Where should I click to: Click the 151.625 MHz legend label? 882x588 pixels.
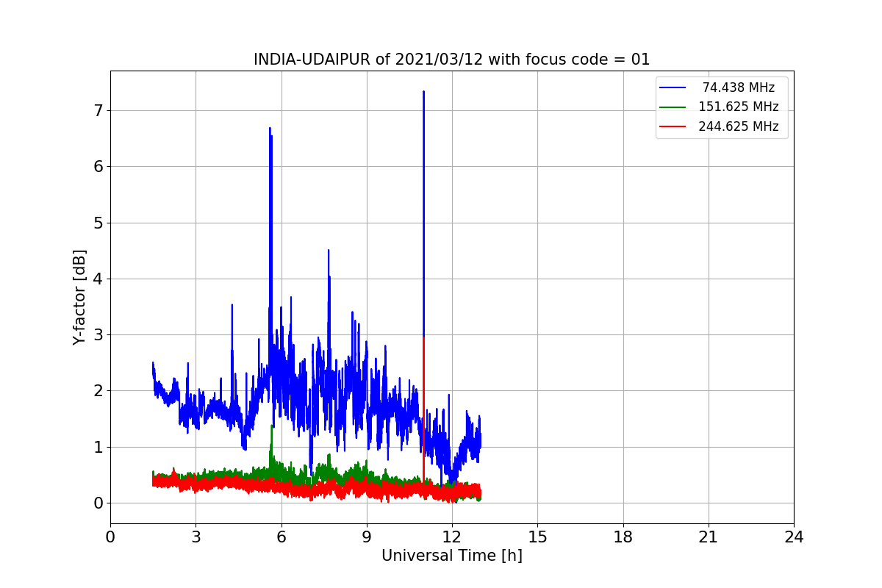pyautogui.click(x=739, y=107)
